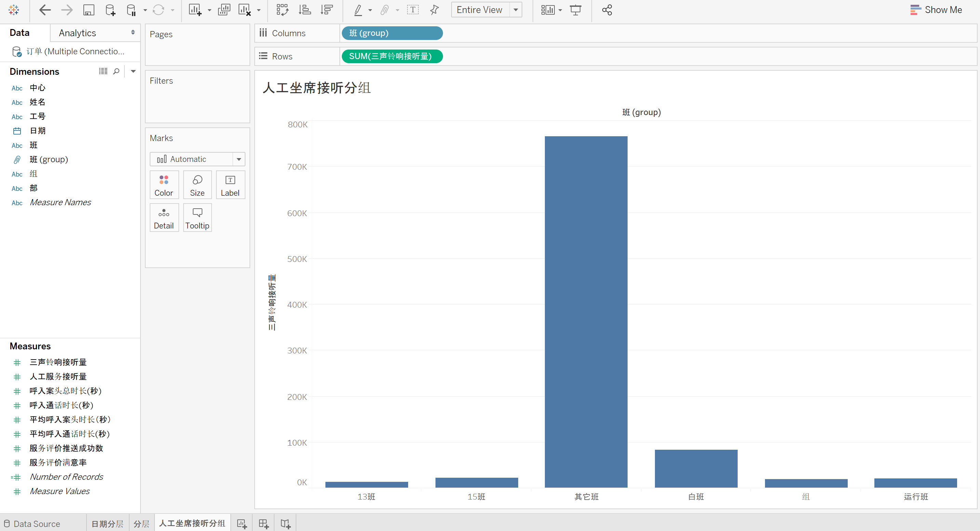Open the 日期分层 sheet tab

point(107,524)
